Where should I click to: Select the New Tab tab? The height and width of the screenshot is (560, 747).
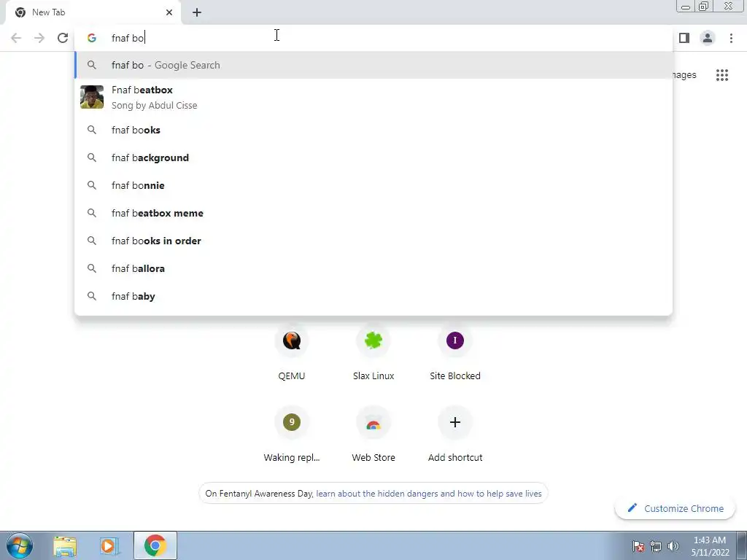[93, 12]
